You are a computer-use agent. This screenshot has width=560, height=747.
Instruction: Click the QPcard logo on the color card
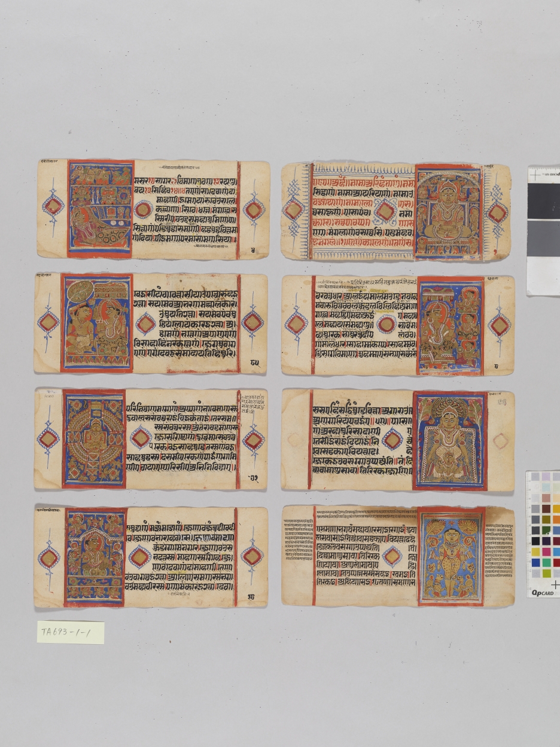(x=543, y=593)
